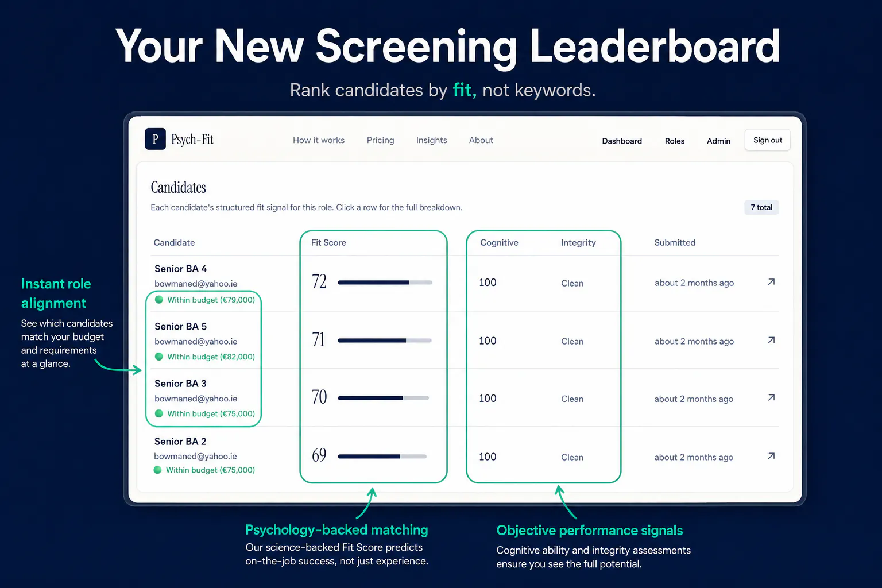
Task: Click submitted time for Senior BA 5
Action: coord(694,341)
